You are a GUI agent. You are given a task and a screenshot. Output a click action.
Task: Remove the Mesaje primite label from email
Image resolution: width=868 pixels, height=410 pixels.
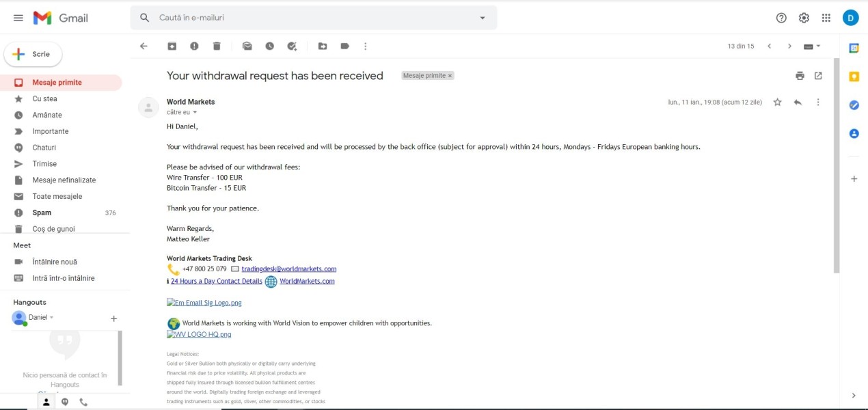point(450,76)
